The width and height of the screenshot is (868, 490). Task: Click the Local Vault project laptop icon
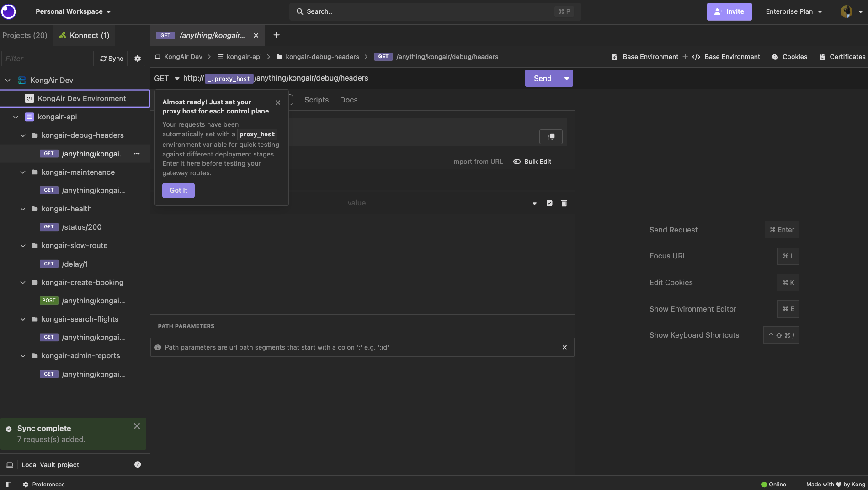[x=9, y=465]
